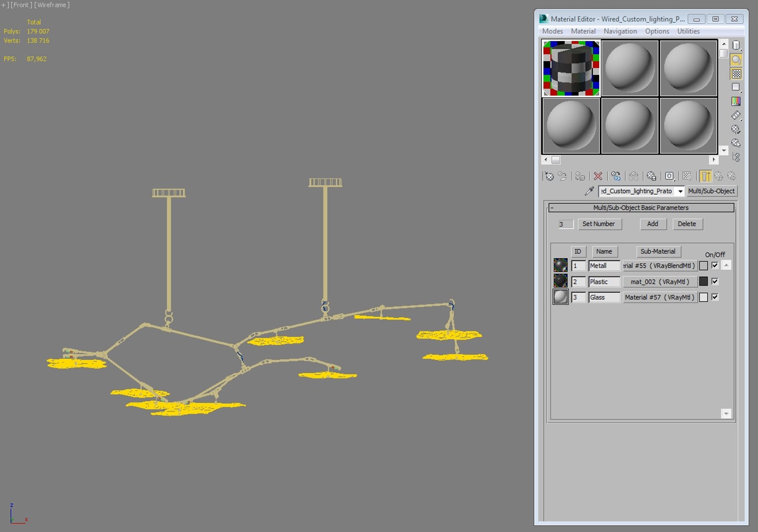Click Put Material to Scene icon
The height and width of the screenshot is (532, 758).
tap(562, 176)
